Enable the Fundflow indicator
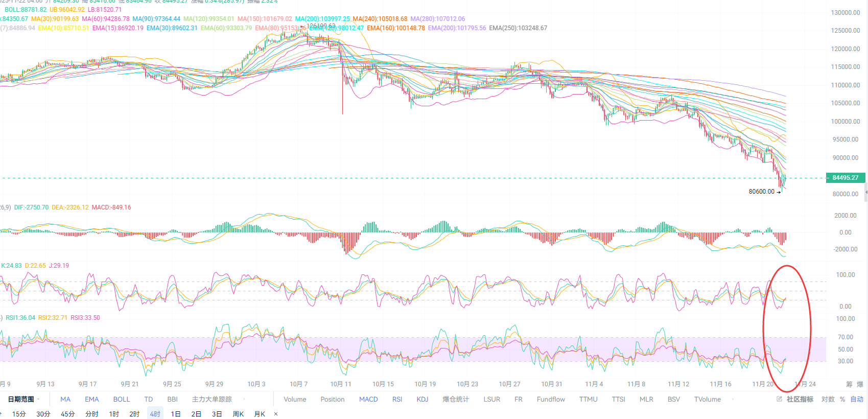The image size is (868, 419). coord(551,399)
